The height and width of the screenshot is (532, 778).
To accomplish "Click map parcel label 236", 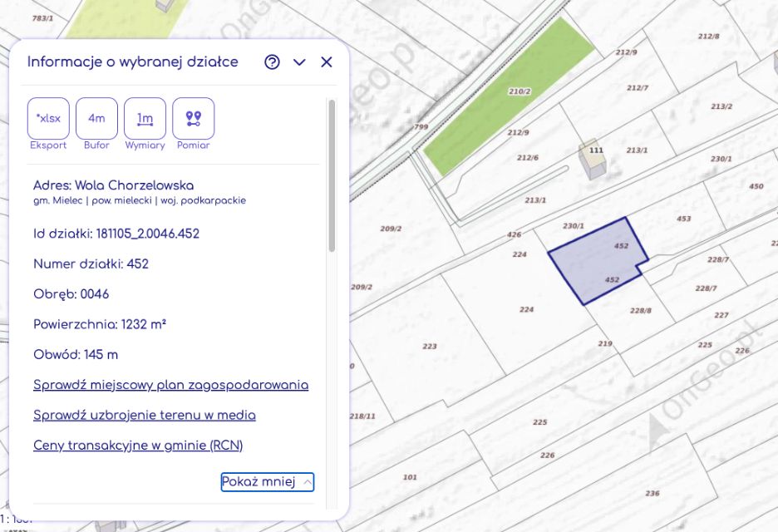I will [652, 493].
